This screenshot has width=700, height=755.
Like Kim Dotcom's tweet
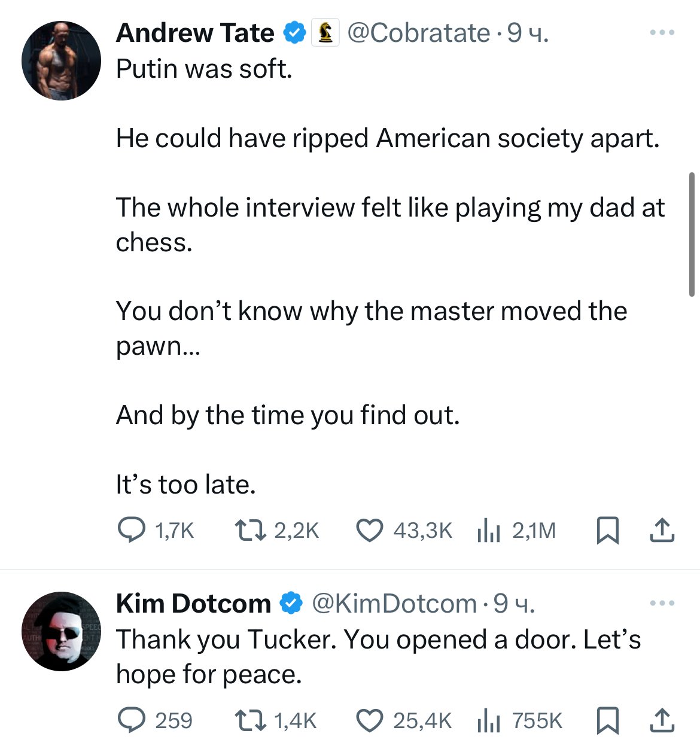tap(370, 720)
